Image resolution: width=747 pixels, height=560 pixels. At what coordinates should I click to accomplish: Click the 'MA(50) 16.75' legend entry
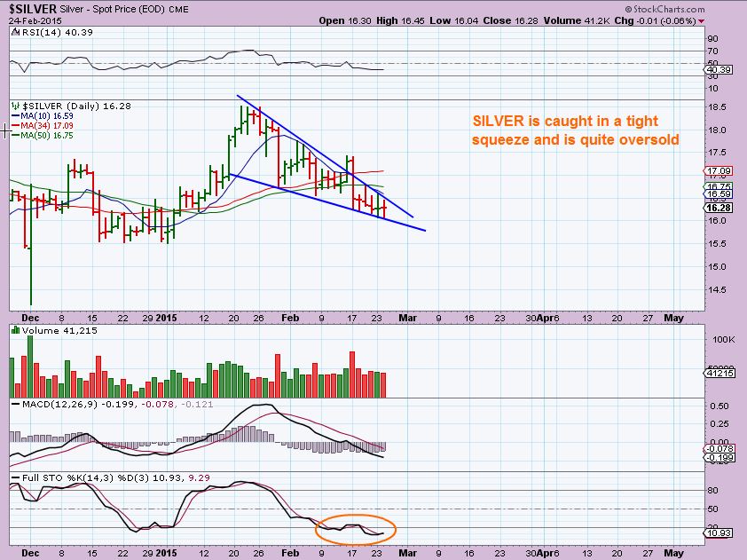47,136
